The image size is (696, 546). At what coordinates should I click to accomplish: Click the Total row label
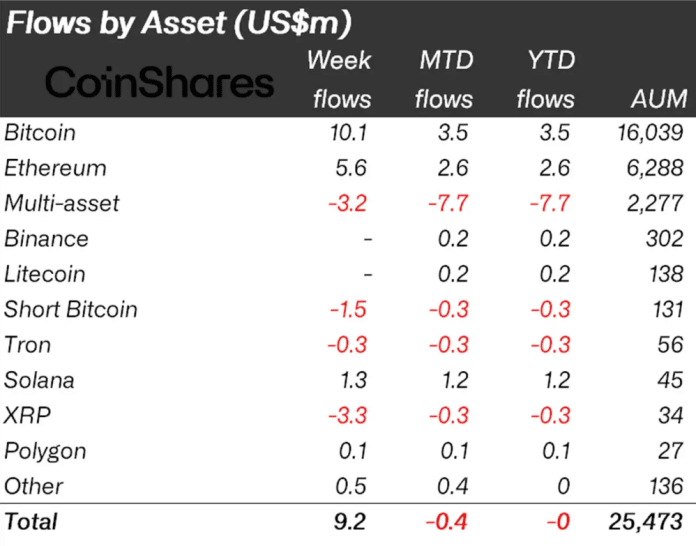pos(31,521)
